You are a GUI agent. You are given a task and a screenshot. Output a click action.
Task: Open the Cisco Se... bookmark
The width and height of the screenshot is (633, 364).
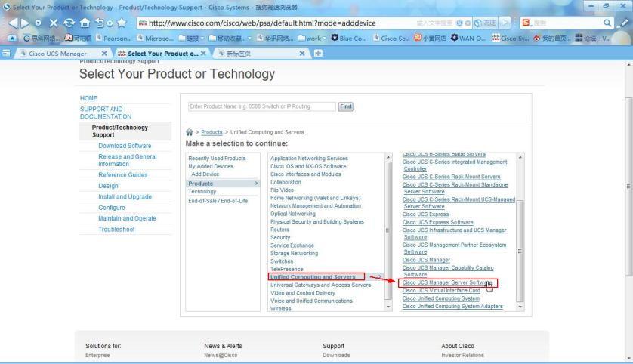click(391, 38)
